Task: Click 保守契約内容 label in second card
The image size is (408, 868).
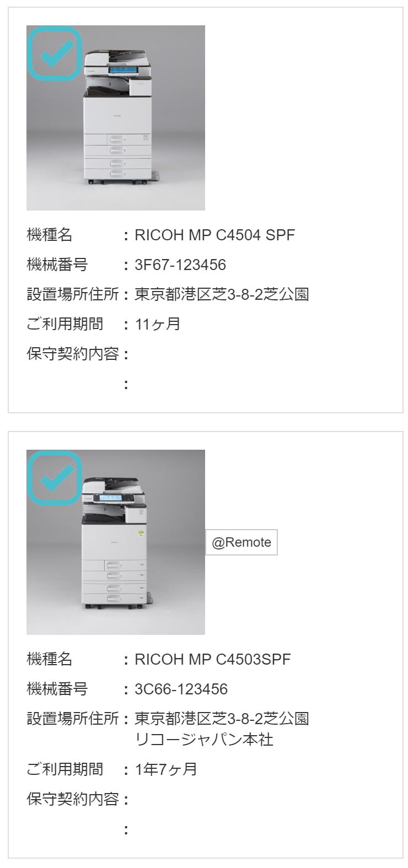Action: (73, 799)
